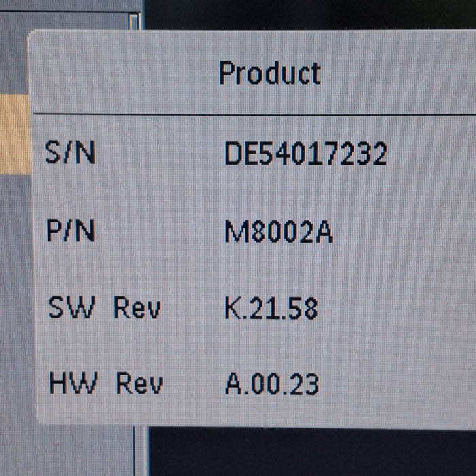Click the vertical panel border below the popup
The height and width of the screenshot is (476, 476).
pos(141,452)
